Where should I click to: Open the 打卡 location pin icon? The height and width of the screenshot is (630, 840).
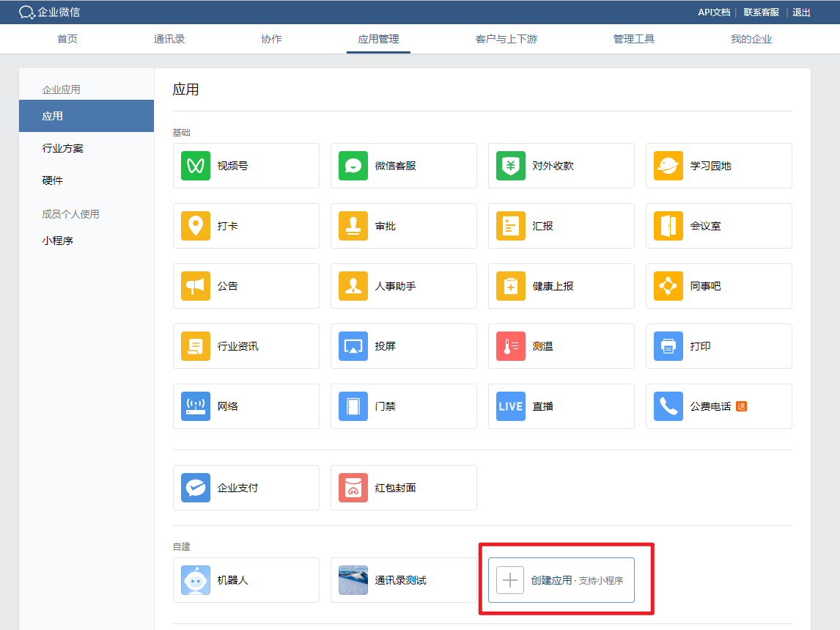tap(196, 226)
